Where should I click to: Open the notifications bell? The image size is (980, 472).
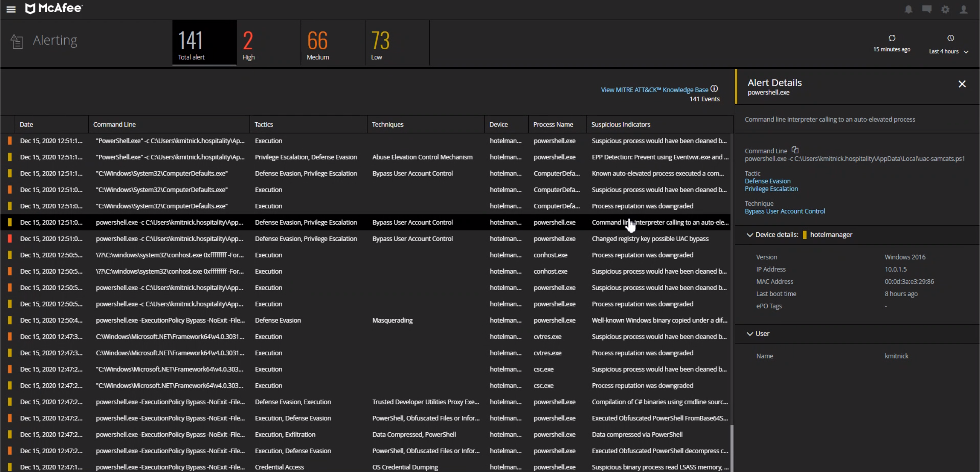(x=908, y=9)
